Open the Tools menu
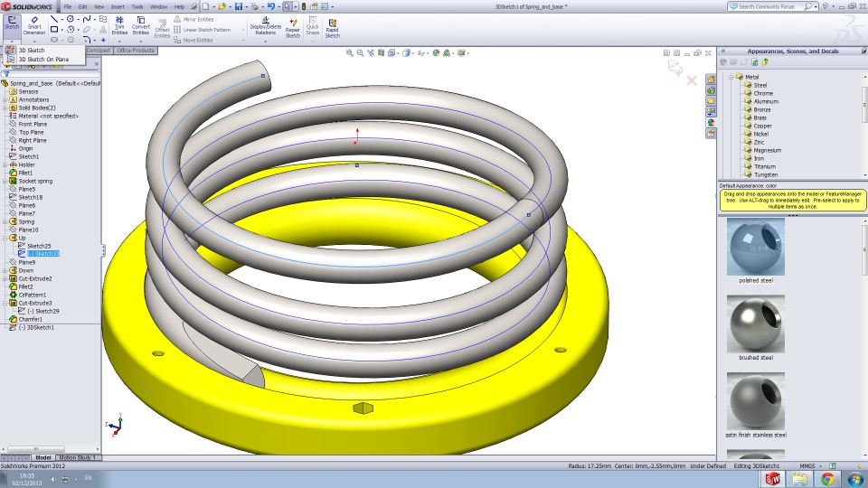 (x=137, y=6)
